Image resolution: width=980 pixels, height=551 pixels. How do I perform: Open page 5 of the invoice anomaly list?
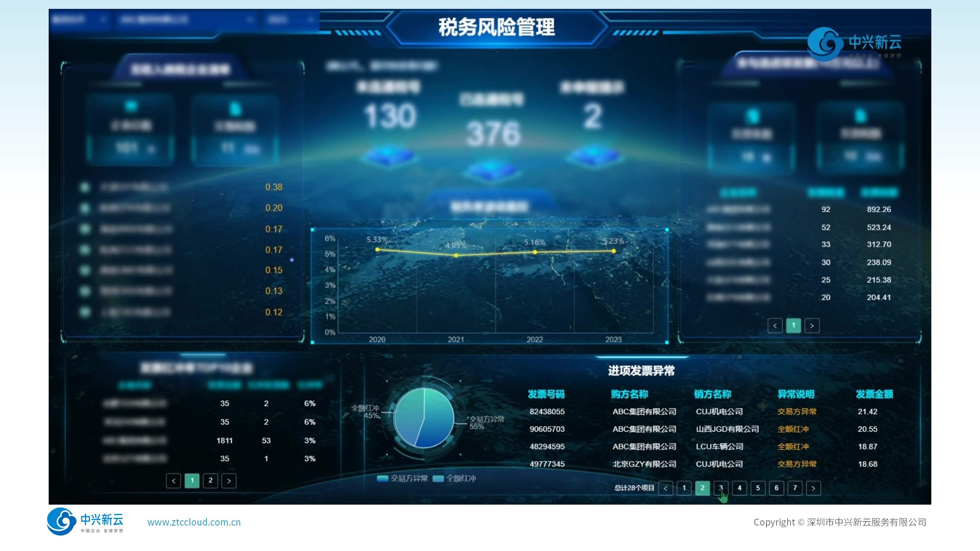[x=758, y=488]
